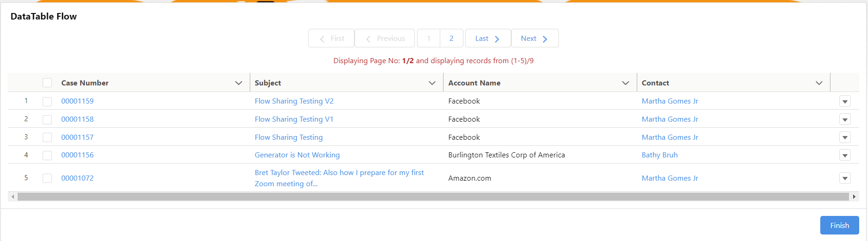This screenshot has width=868, height=241.
Task: Click the right scroll arrow of horizontal scrollbar
Action: 854,197
